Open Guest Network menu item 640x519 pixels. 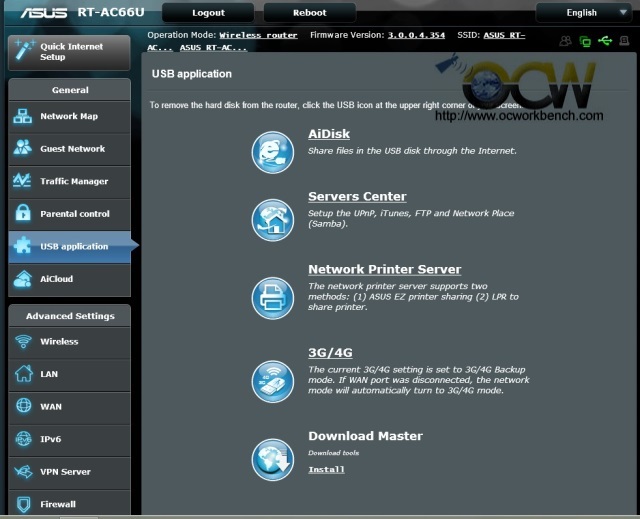pyautogui.click(x=69, y=149)
